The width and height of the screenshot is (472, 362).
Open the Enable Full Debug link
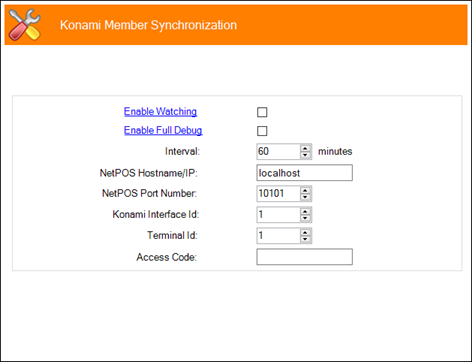point(163,130)
